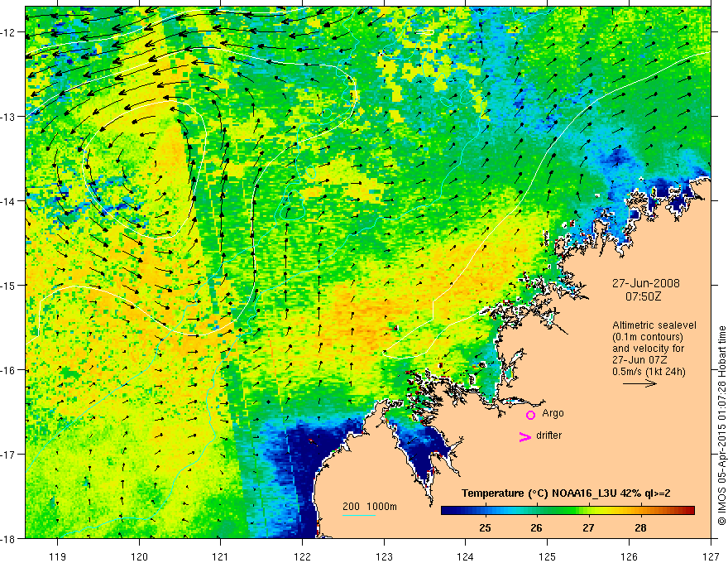Image resolution: width=728 pixels, height=563 pixels.
Task: Click the 25 tick label on color bar
Action: pyautogui.click(x=485, y=527)
